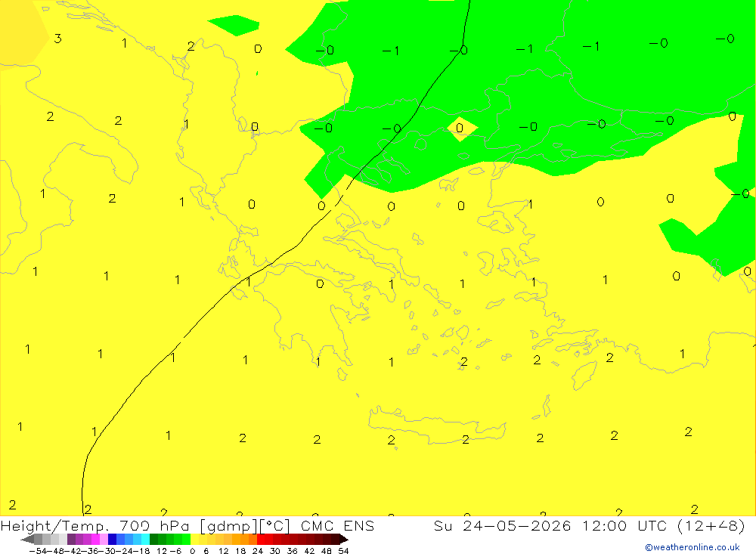Click the 'Height/Temp.' title text
Image resolution: width=756 pixels, height=554 pixels.
55,526
